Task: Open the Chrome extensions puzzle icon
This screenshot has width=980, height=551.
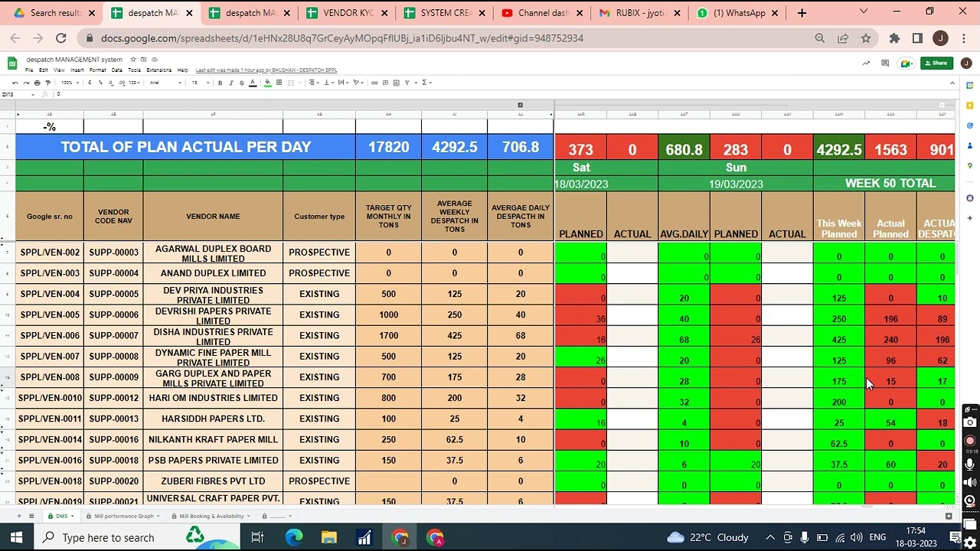Action: [x=894, y=38]
